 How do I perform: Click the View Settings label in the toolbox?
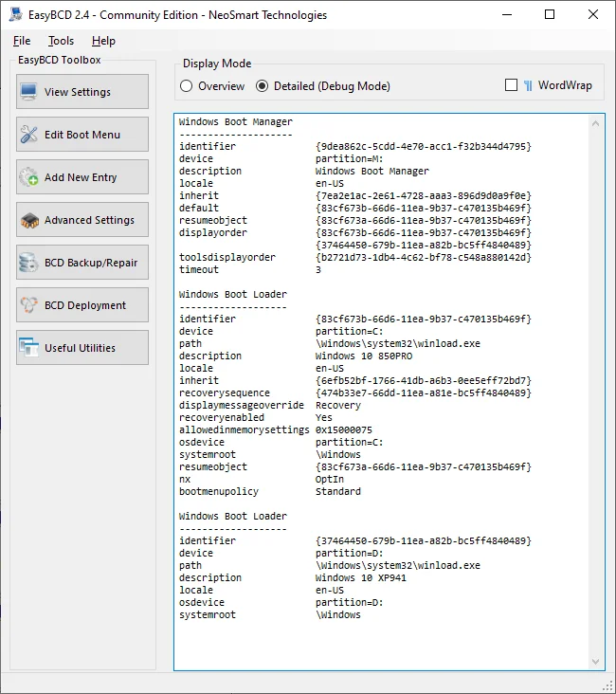pos(78,92)
